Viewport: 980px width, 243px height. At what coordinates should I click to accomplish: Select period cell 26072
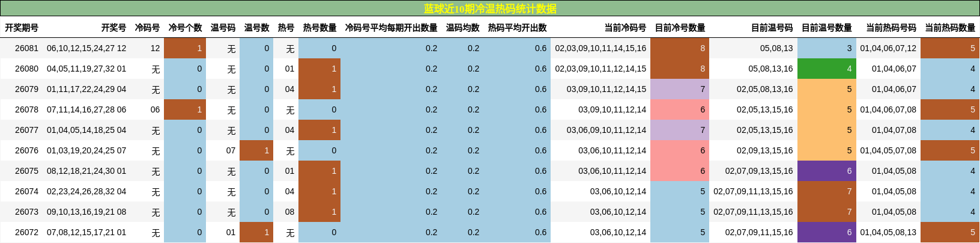26,232
